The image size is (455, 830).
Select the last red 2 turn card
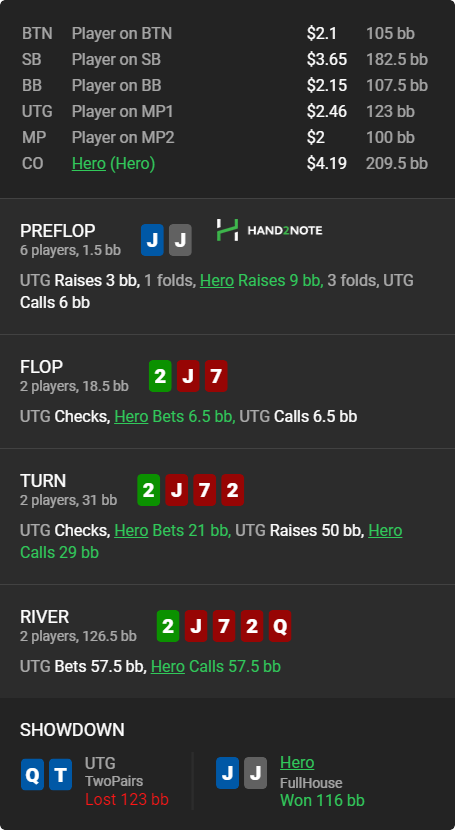coord(233,490)
